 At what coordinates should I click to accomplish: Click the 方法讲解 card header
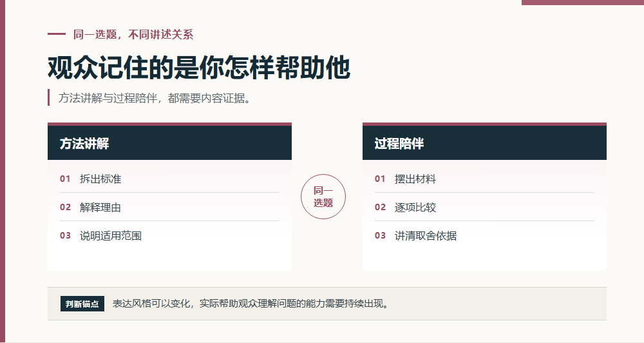(x=169, y=142)
